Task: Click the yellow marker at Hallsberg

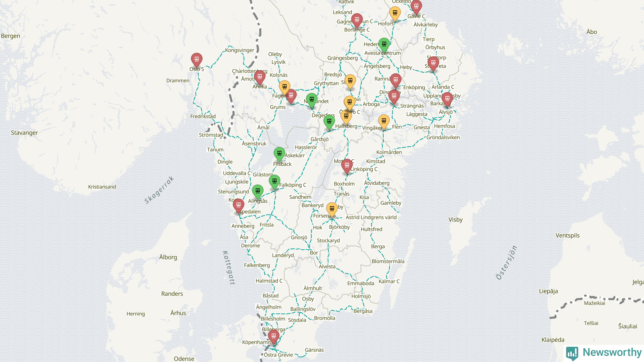Action: coord(346,116)
